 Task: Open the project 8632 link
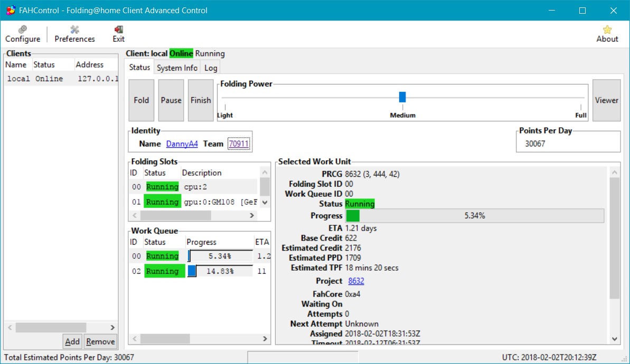[356, 281]
